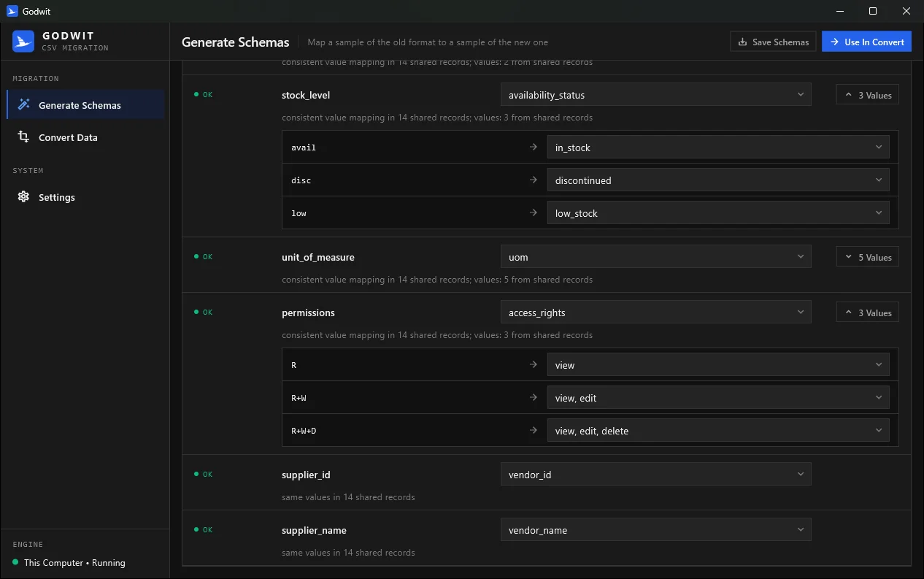This screenshot has width=924, height=579.
Task: Open vendor_name column dropdown
Action: 655,530
